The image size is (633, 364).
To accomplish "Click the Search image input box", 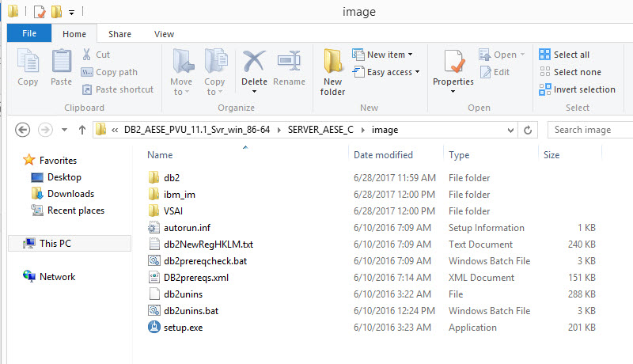I will click(590, 130).
